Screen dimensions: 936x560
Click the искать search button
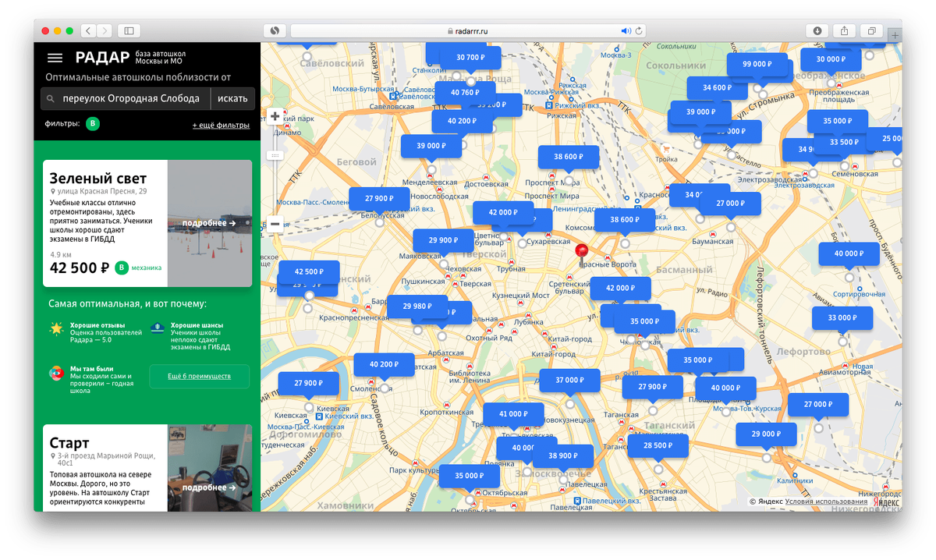[x=232, y=98]
